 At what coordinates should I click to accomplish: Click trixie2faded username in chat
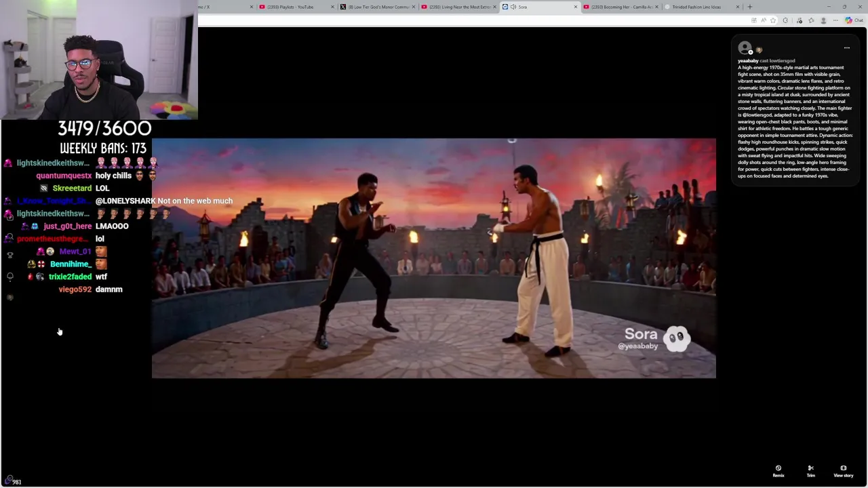point(70,277)
